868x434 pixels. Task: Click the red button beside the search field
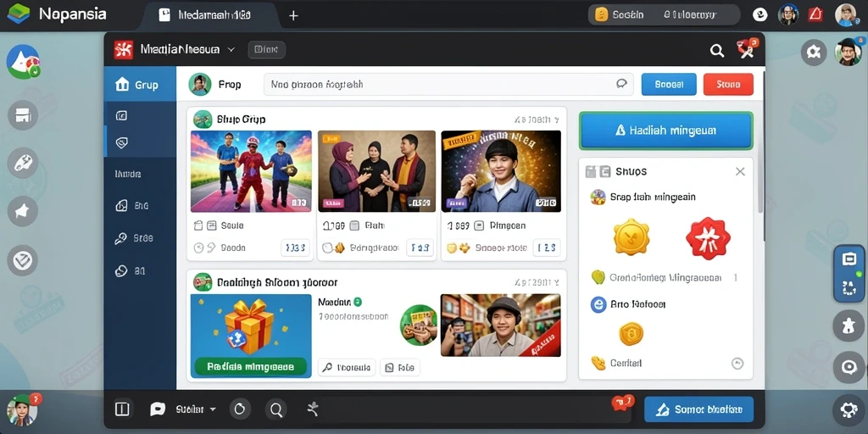[728, 85]
